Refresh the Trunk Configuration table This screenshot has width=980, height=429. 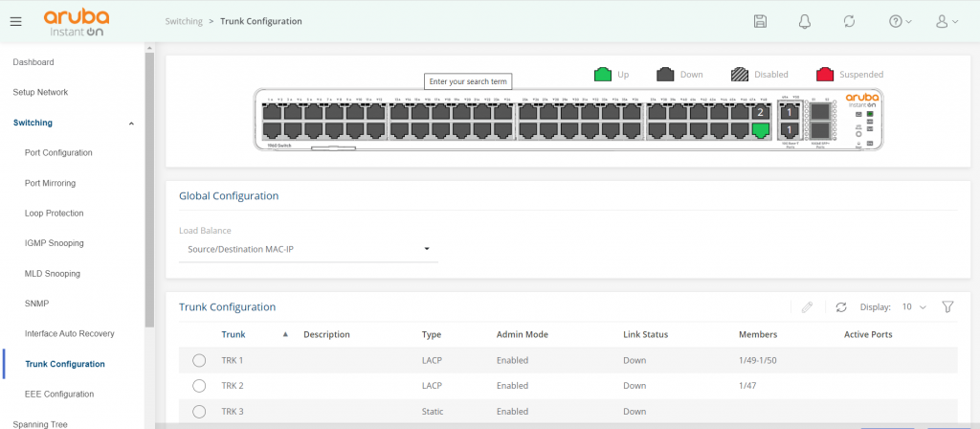click(x=841, y=307)
